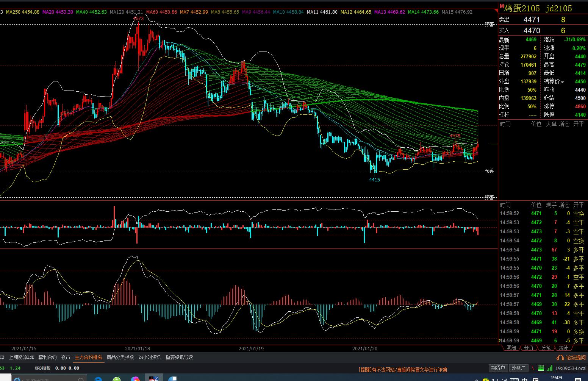Click the 跌停 price 4140
588x381 pixels.
580,115
